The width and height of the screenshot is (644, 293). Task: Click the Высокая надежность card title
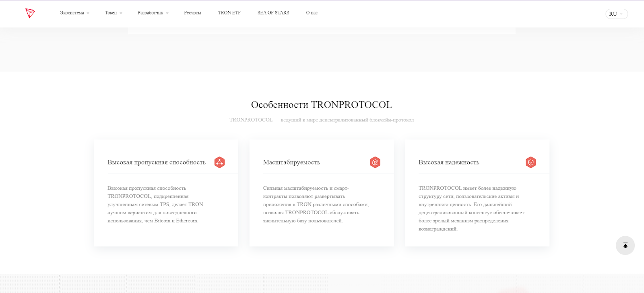[449, 162]
